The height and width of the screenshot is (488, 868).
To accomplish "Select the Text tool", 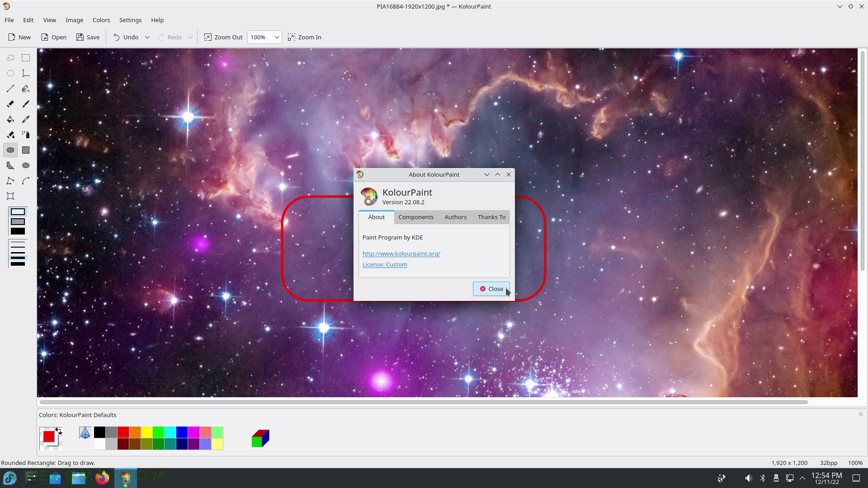I will pyautogui.click(x=26, y=73).
